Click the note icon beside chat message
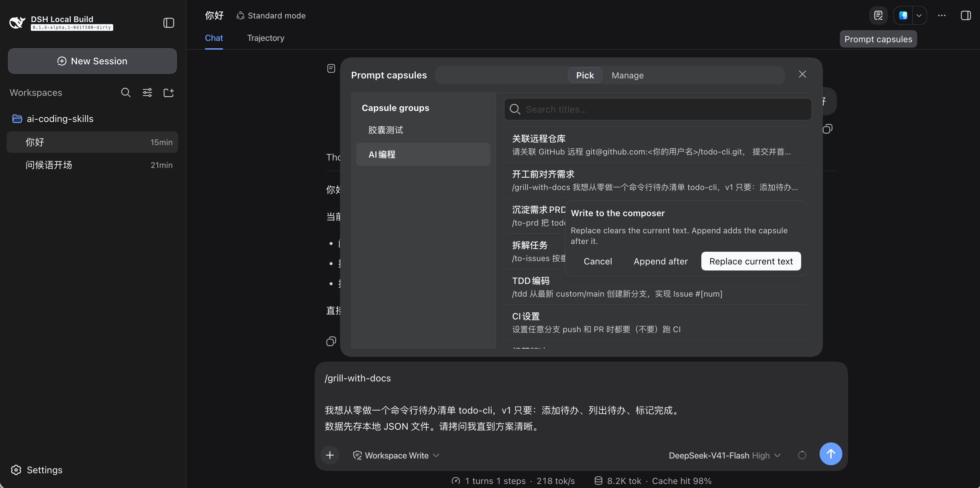Image resolution: width=980 pixels, height=488 pixels. (331, 68)
